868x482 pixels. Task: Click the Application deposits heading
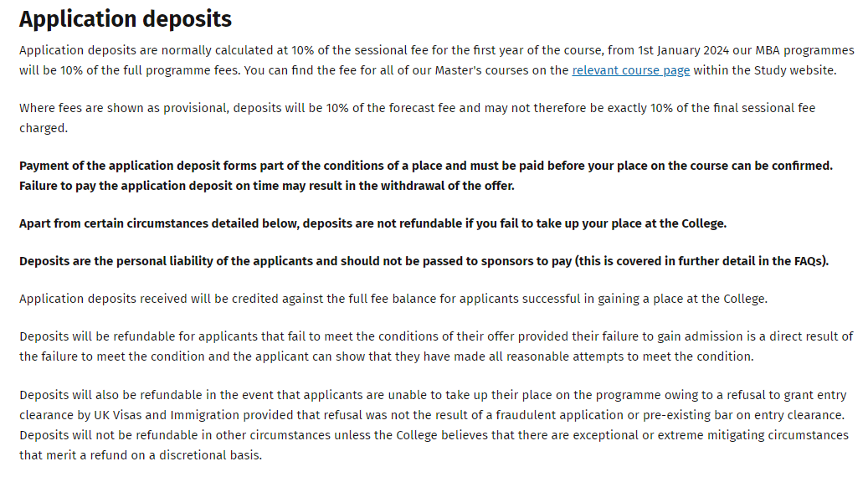(126, 19)
